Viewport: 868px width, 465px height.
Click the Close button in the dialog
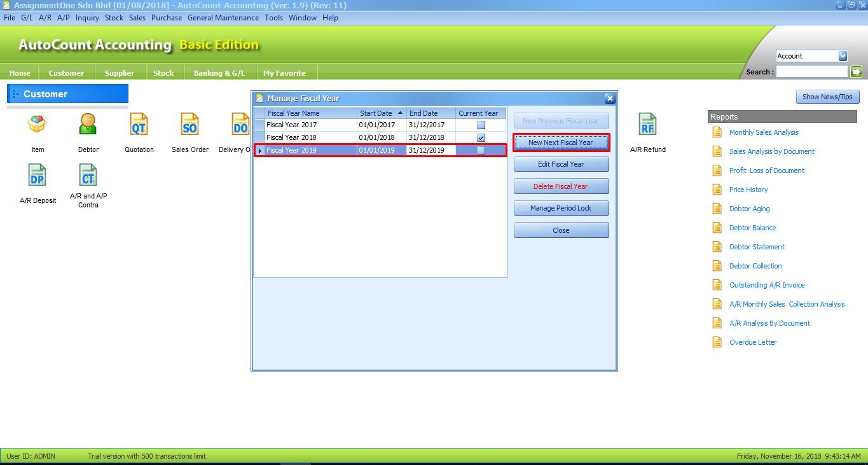(x=561, y=230)
